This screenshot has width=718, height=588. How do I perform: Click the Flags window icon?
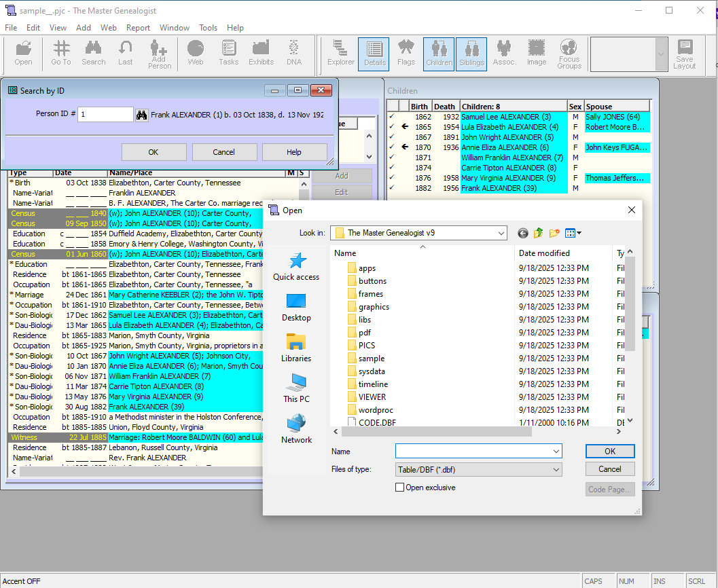tap(406, 53)
